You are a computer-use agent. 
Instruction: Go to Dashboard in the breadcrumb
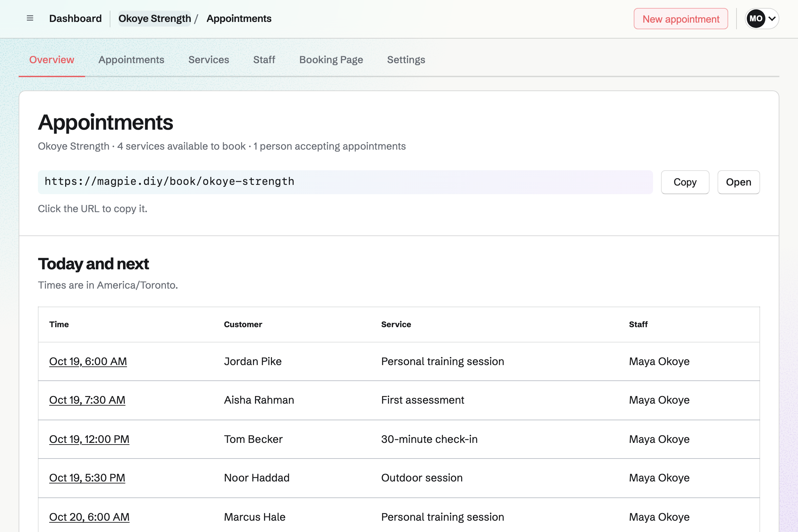tap(75, 18)
